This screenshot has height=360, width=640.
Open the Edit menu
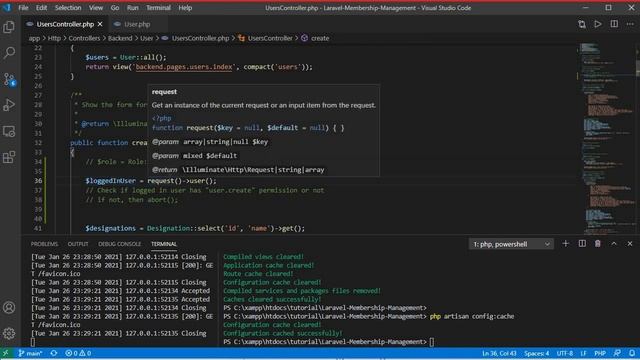coord(41,8)
